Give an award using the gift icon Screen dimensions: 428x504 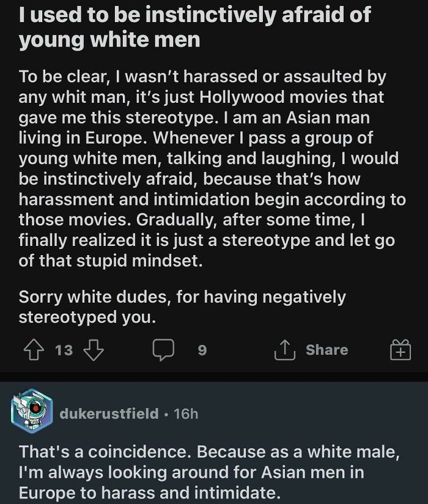pos(399,350)
